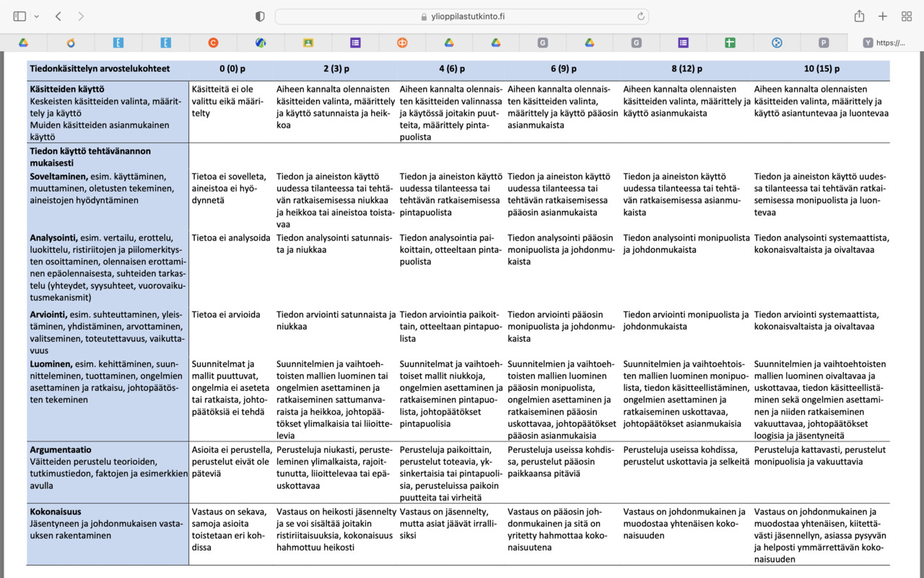Viewport: 924px width, 578px height.
Task: Open the privacy report shield icon
Action: (261, 16)
